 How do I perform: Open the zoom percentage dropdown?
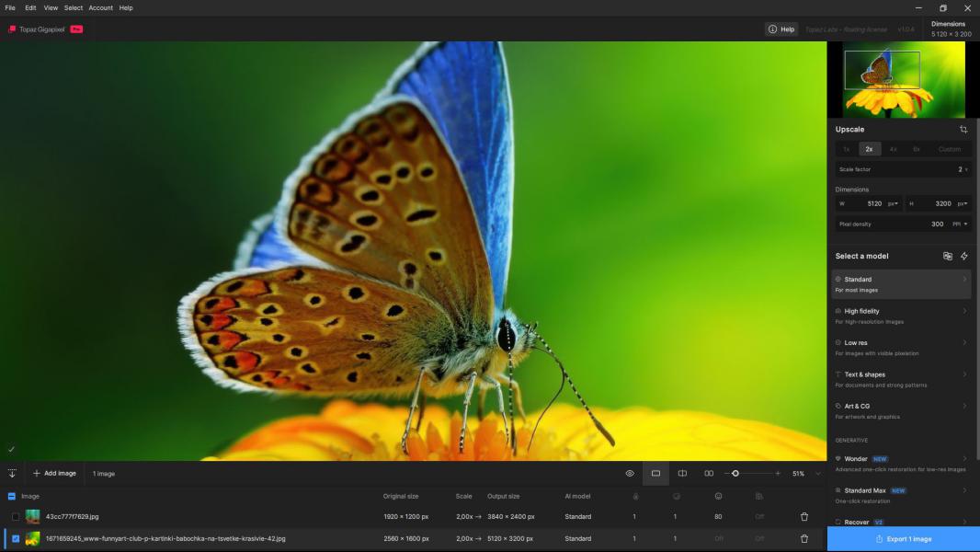817,474
